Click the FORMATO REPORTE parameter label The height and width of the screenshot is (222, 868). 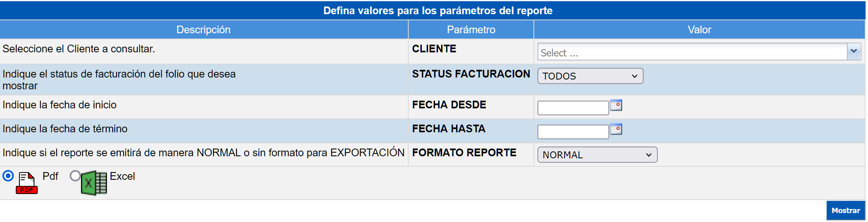(x=464, y=153)
